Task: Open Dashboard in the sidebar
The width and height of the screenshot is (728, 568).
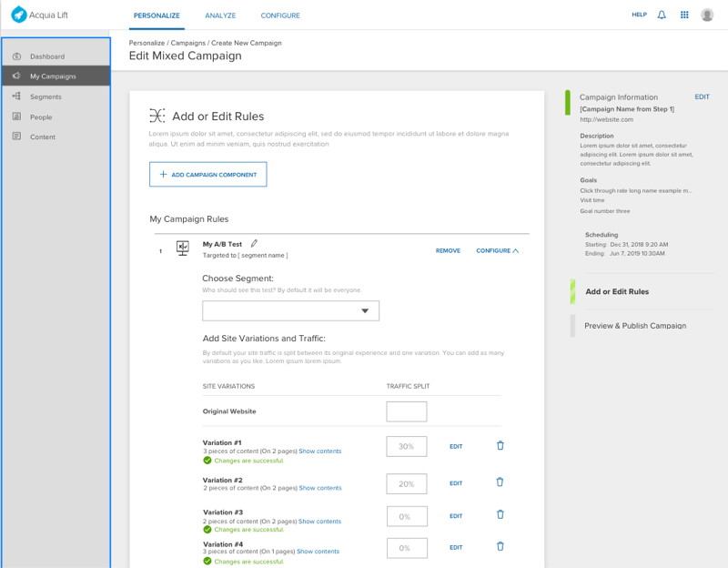Action: [x=56, y=56]
